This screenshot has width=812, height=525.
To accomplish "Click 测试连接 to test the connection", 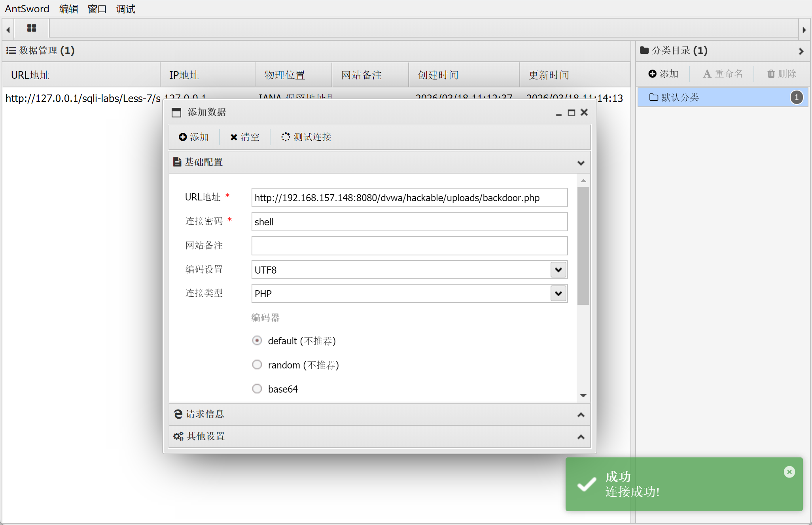I will click(307, 137).
